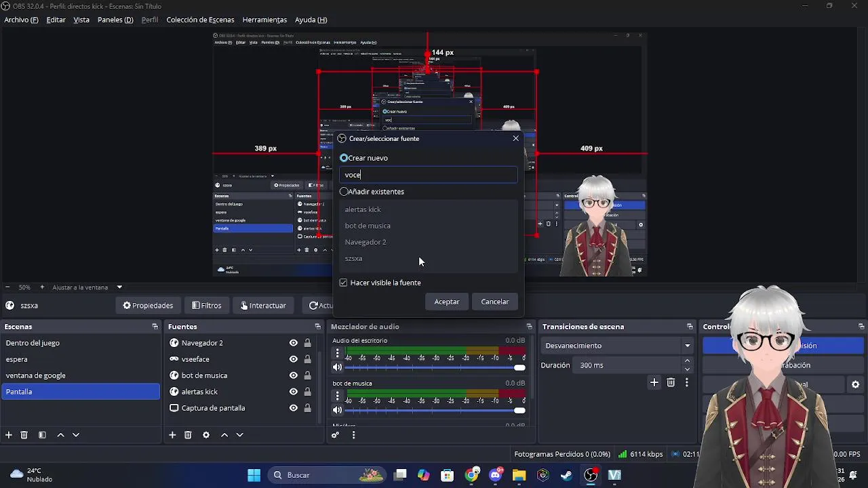Viewport: 868px width, 488px height.
Task: Open the Editar menu
Action: pos(56,20)
